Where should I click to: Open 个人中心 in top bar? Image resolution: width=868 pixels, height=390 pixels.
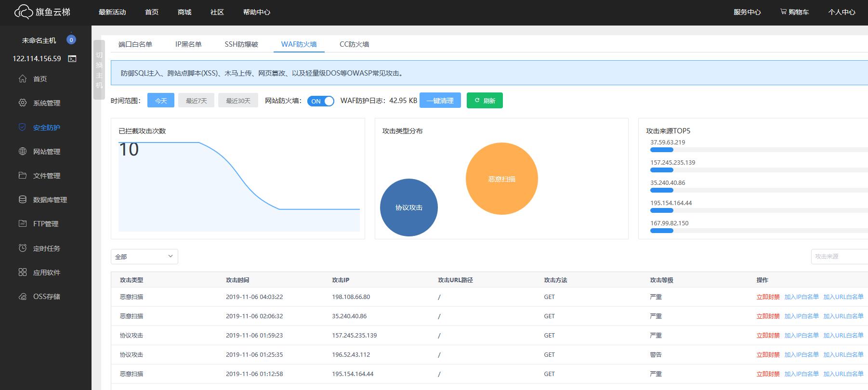click(842, 12)
